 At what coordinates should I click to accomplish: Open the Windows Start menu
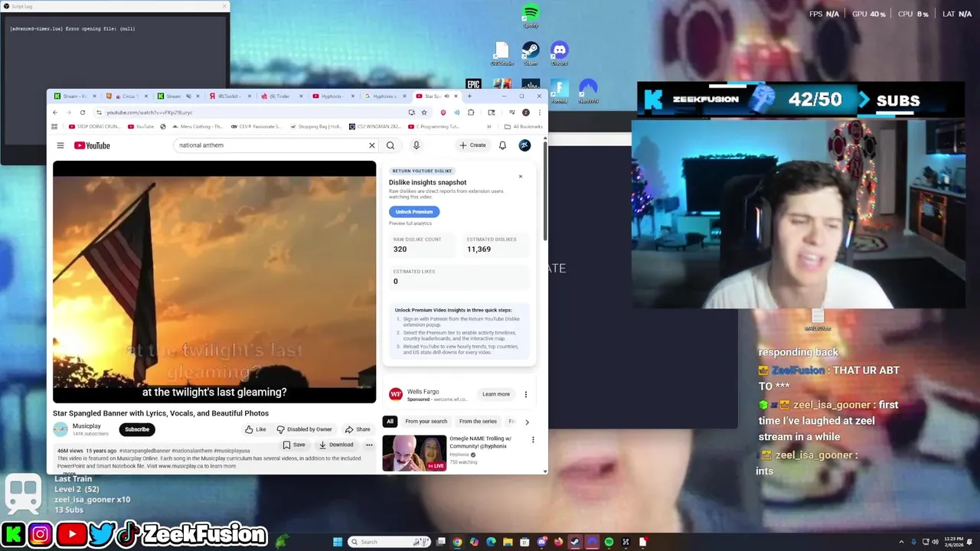(338, 542)
